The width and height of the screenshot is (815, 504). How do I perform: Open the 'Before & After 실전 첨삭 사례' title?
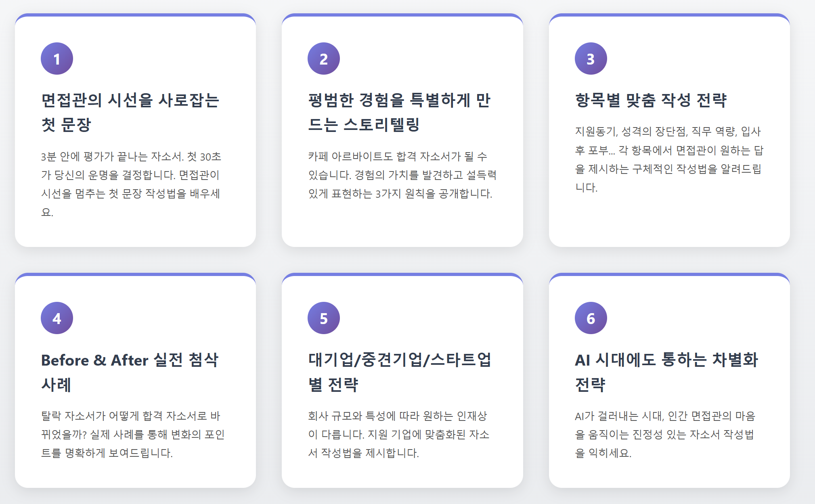[130, 372]
